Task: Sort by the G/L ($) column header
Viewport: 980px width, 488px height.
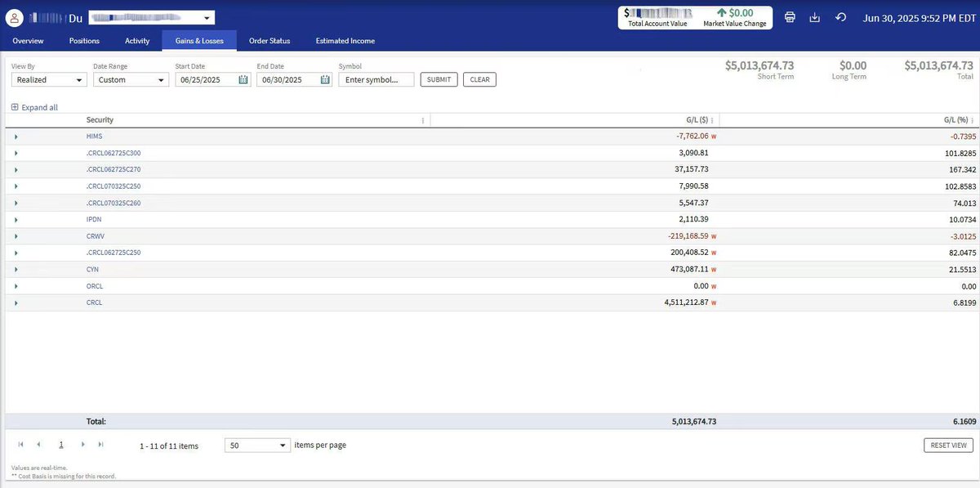Action: (x=697, y=120)
